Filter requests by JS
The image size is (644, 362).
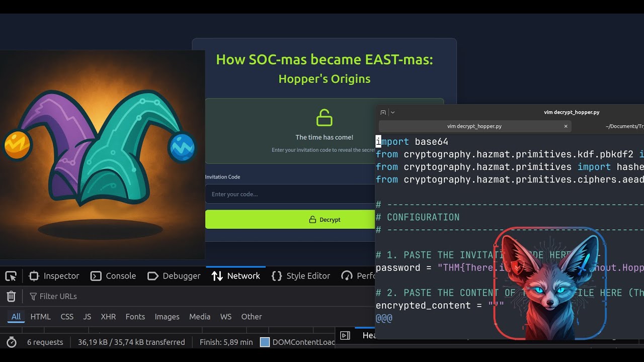(87, 317)
